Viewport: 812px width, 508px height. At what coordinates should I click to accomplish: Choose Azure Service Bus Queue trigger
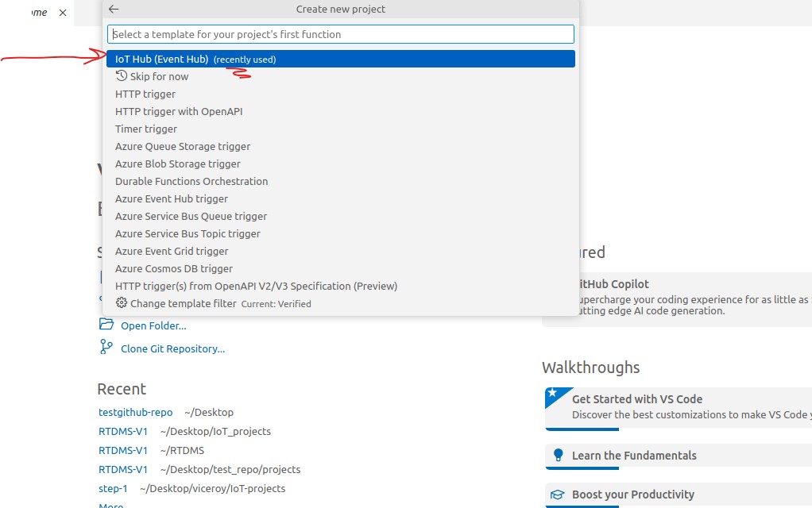click(341, 216)
